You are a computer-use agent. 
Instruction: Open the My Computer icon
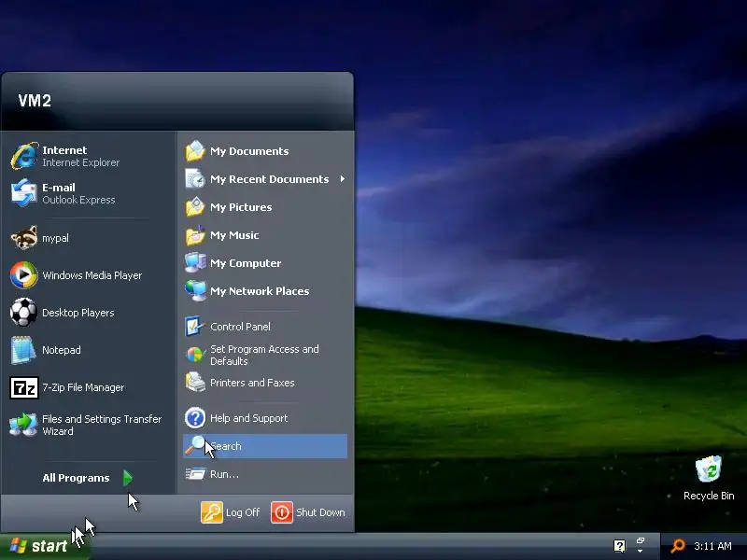pyautogui.click(x=195, y=263)
